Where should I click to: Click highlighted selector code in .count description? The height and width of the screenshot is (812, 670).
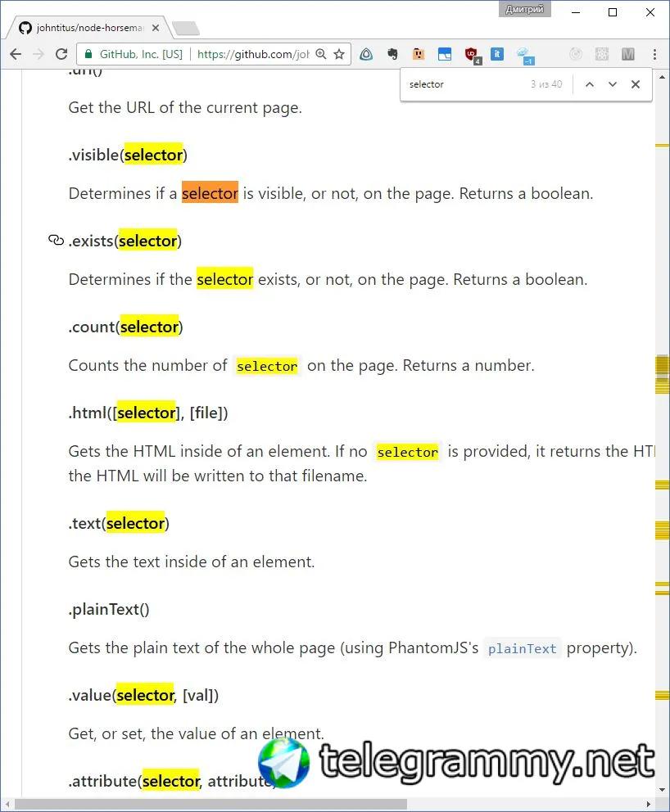tap(267, 366)
